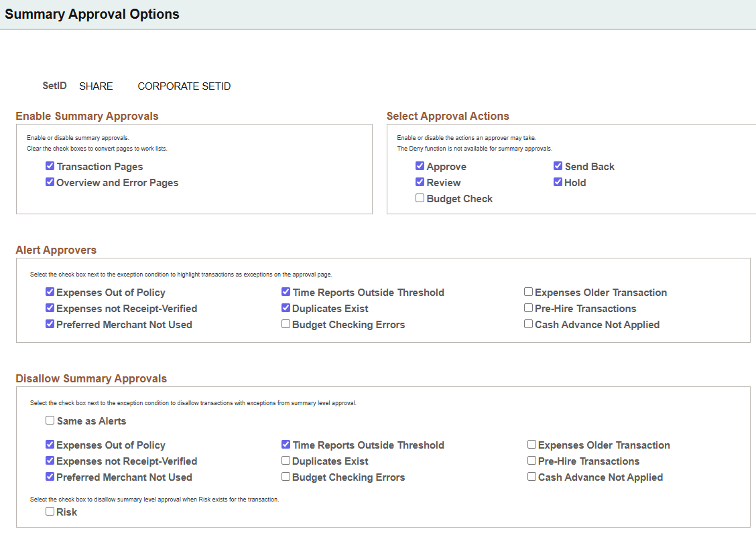Uncheck the Transaction Pages checkbox

[50, 166]
